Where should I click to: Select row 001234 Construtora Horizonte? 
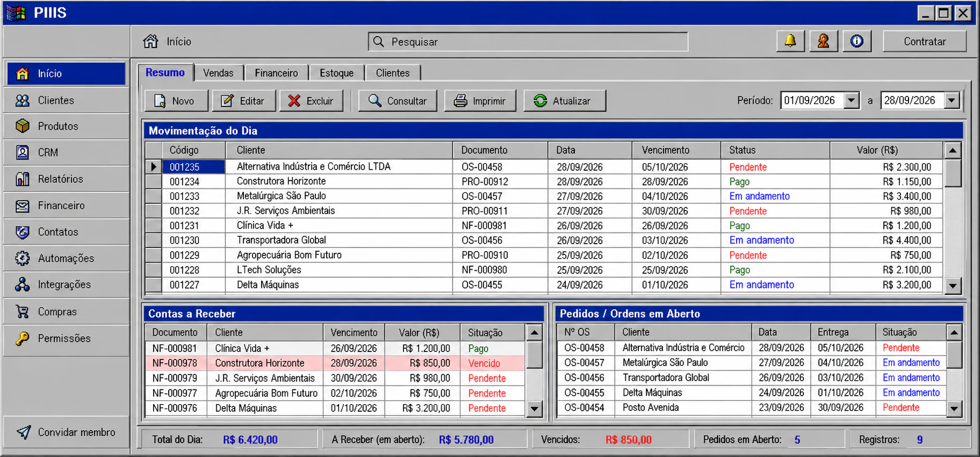(544, 181)
